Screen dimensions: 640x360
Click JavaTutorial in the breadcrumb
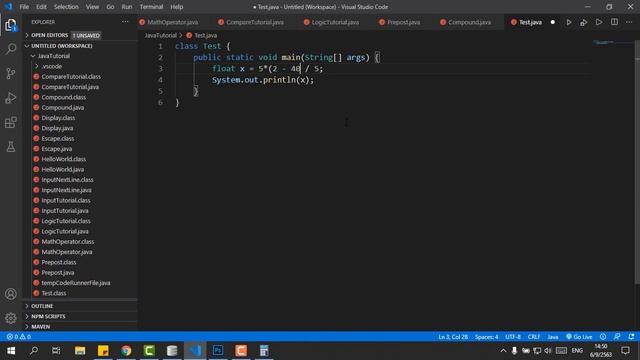coord(160,36)
